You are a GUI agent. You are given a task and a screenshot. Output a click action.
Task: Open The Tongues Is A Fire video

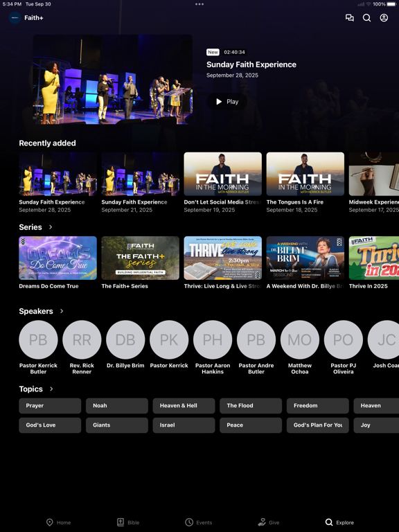point(305,183)
